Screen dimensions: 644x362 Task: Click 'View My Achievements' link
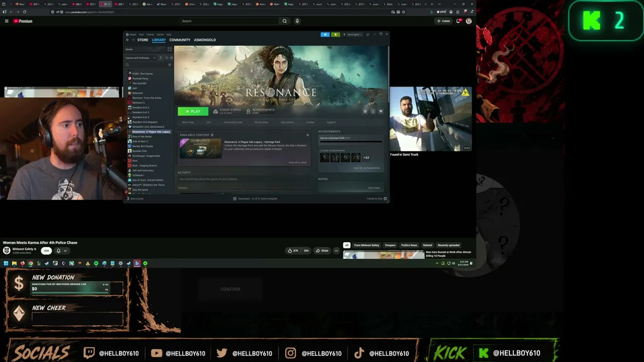click(x=366, y=168)
